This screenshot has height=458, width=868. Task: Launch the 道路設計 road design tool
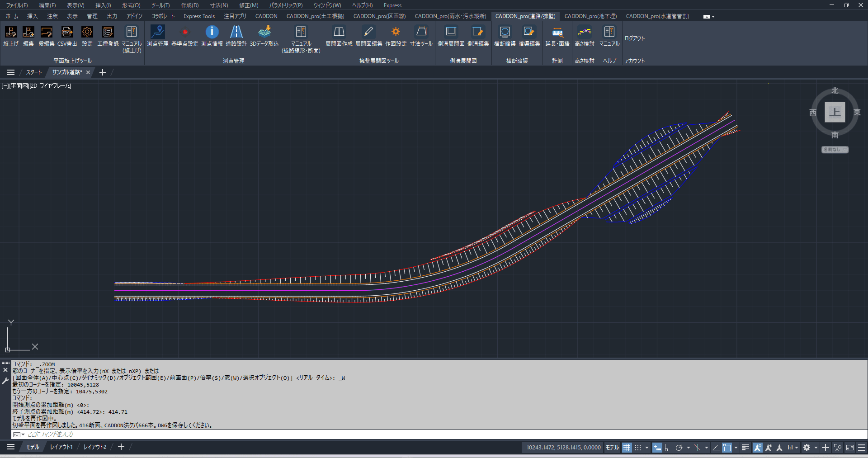[x=236, y=36]
